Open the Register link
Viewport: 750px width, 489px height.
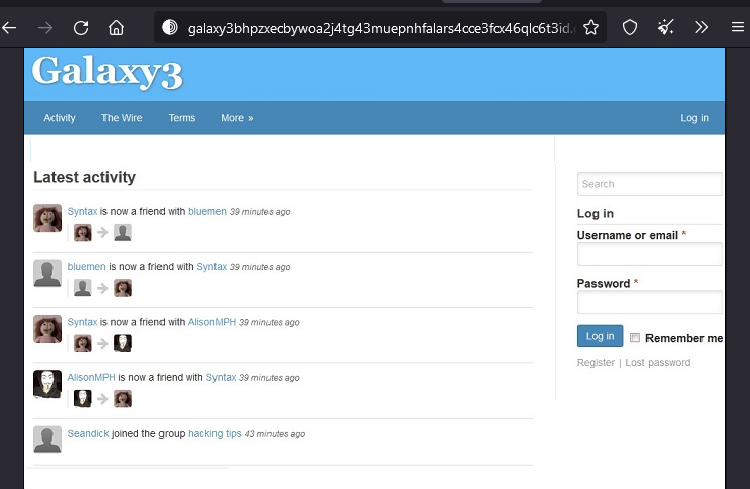coord(596,363)
